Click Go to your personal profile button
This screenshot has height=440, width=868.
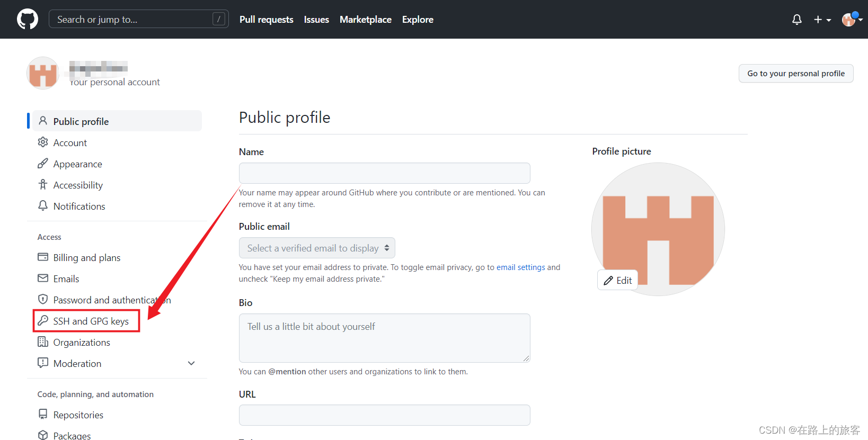(x=796, y=74)
